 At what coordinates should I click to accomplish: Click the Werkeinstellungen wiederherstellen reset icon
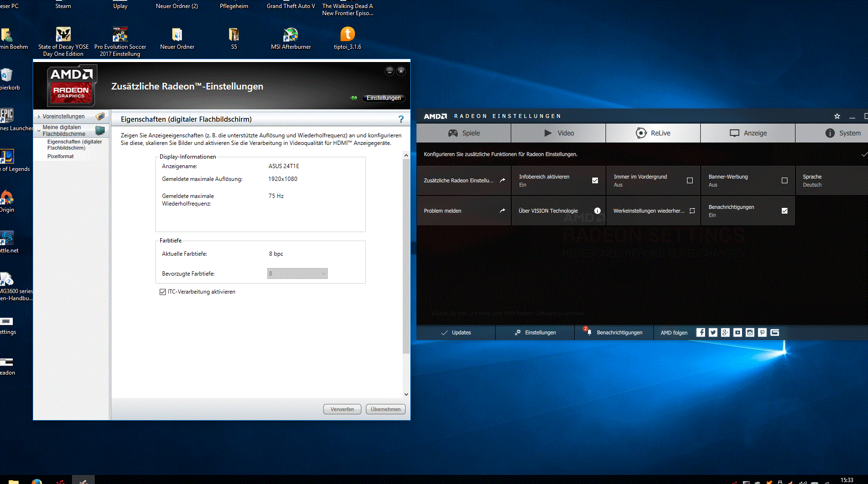pyautogui.click(x=692, y=211)
